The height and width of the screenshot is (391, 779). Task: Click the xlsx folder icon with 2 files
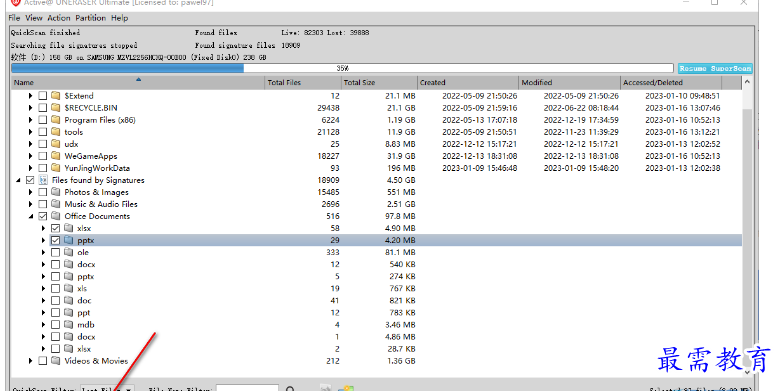click(x=69, y=349)
